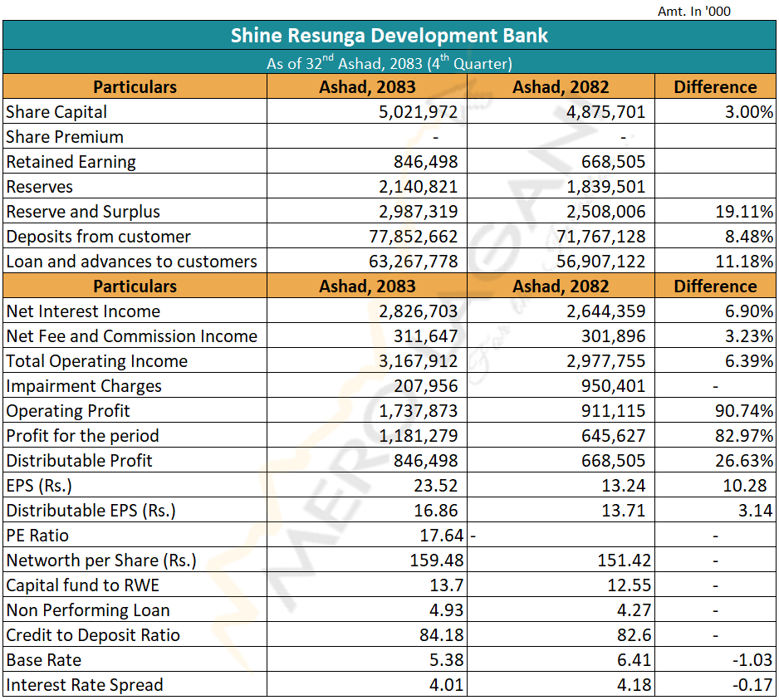
Task: Click networth value 159.48
Action: (436, 560)
